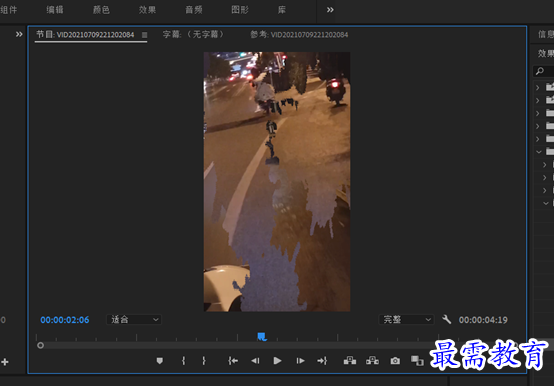The image size is (554, 386).
Task: Open the program monitor panel menu icon
Action: click(x=145, y=35)
